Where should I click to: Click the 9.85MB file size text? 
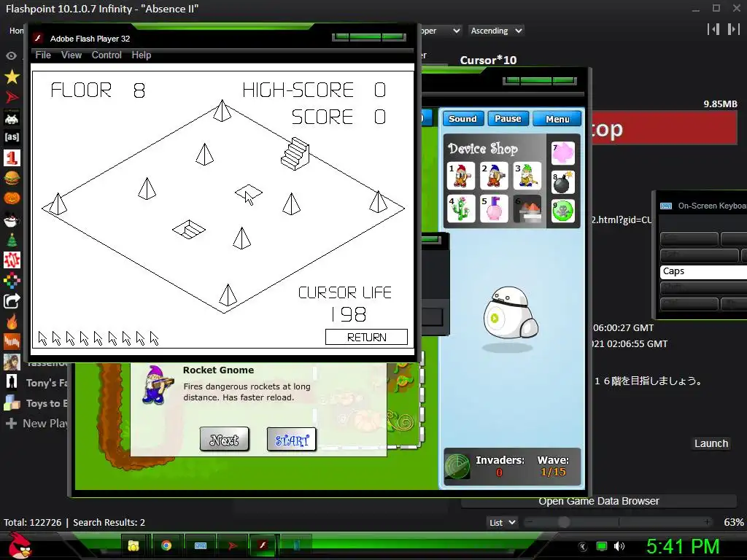[x=720, y=104]
